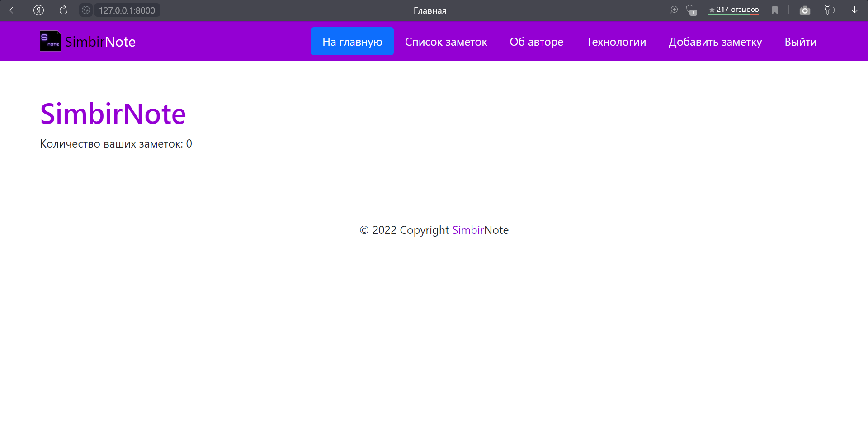
Task: Click the Главная browser tab title
Action: [429, 10]
